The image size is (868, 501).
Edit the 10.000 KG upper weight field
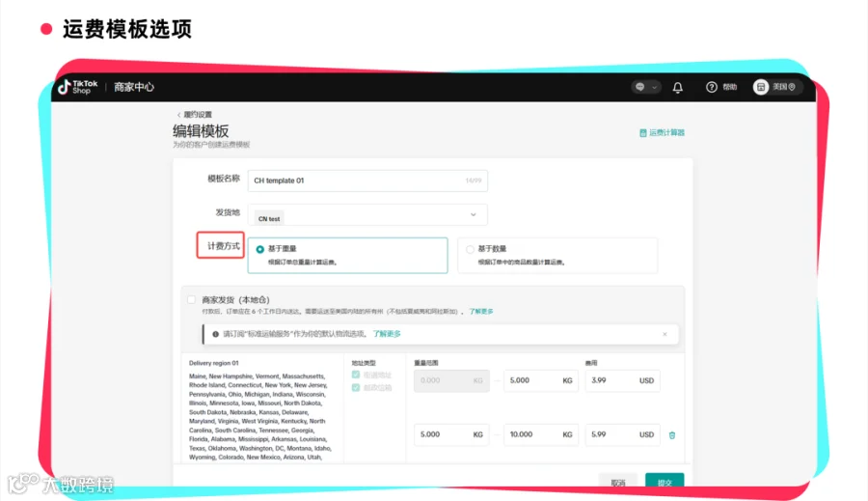click(x=541, y=434)
